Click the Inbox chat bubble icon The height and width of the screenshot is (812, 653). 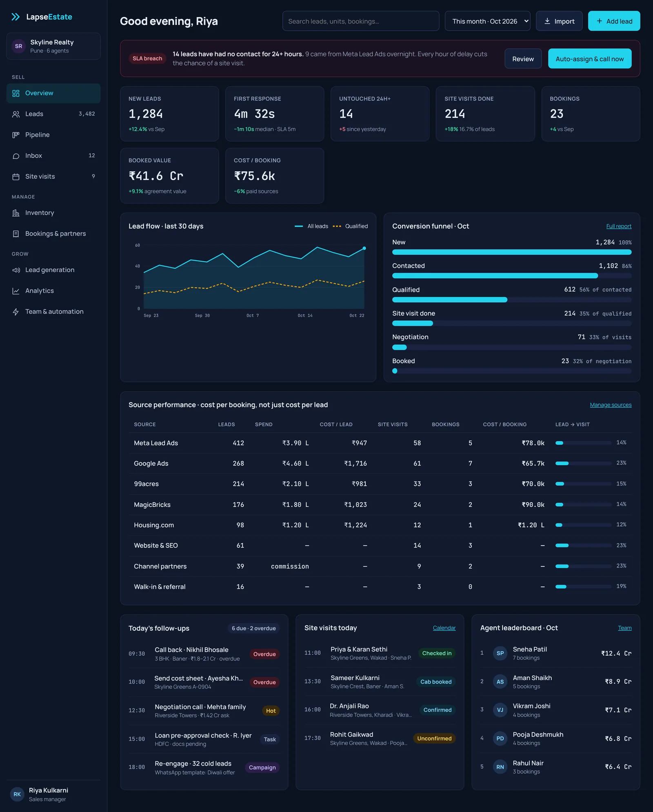[16, 156]
